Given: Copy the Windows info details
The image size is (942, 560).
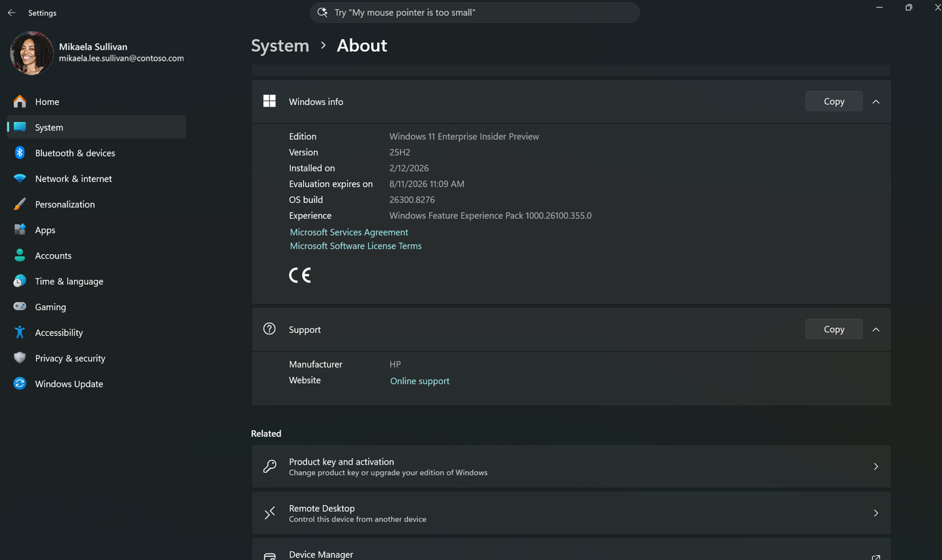Looking at the screenshot, I should pyautogui.click(x=834, y=101).
